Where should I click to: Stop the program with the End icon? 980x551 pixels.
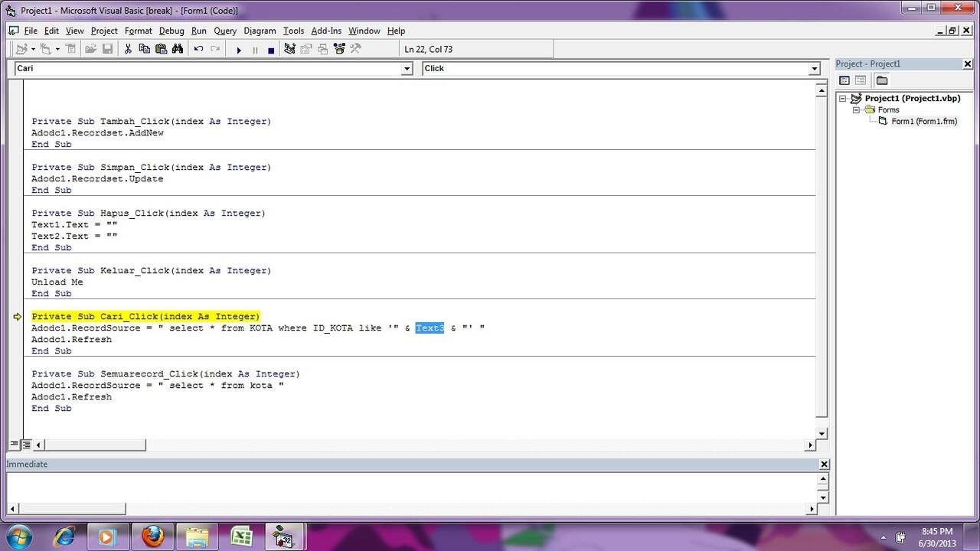(x=271, y=50)
